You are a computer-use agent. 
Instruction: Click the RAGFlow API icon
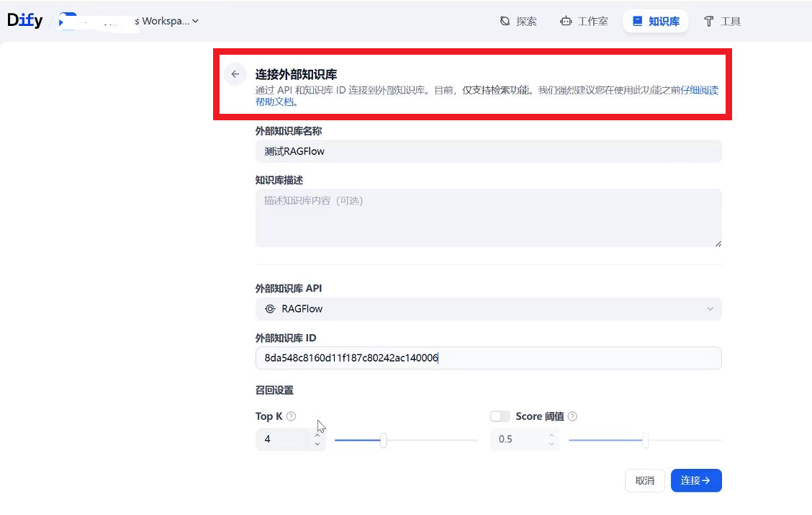[270, 309]
